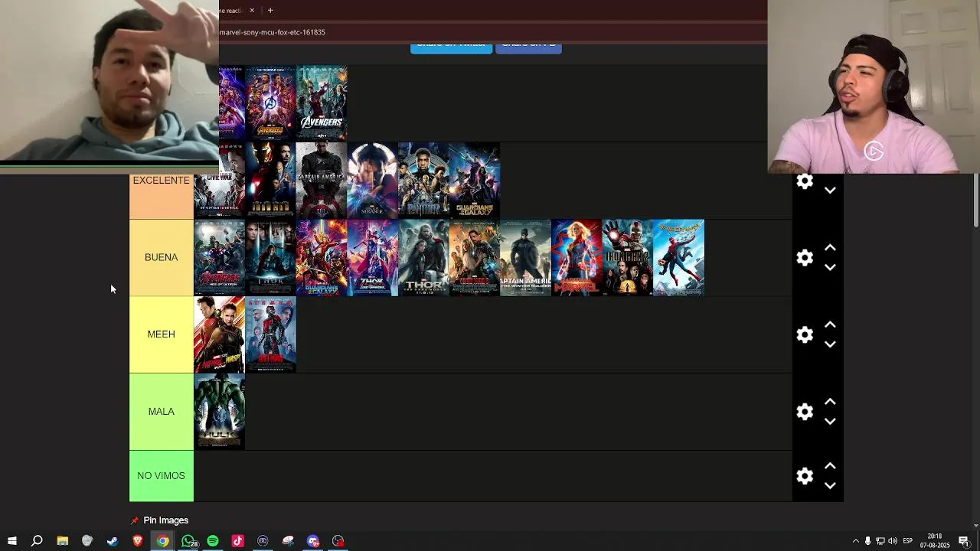The height and width of the screenshot is (551, 980).
Task: Open Brave browser from taskbar
Action: (x=138, y=541)
